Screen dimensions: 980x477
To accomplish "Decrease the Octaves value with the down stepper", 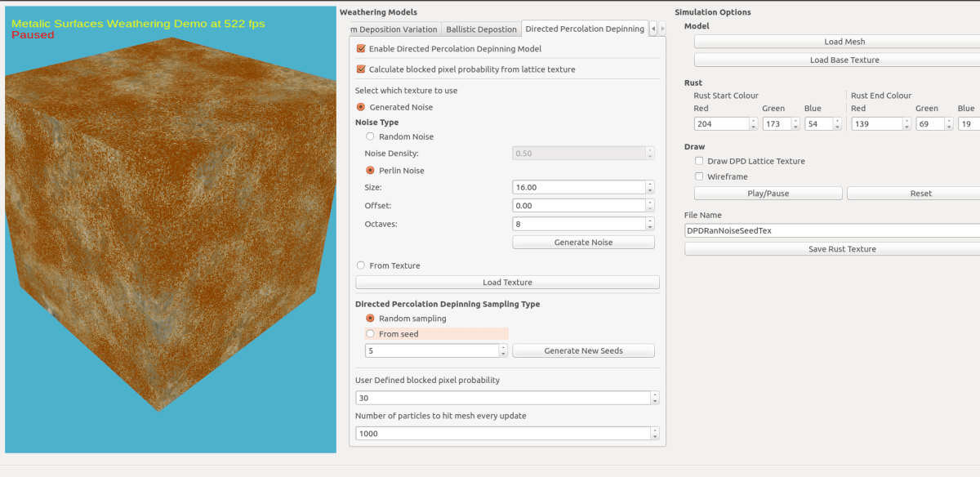I will (649, 227).
